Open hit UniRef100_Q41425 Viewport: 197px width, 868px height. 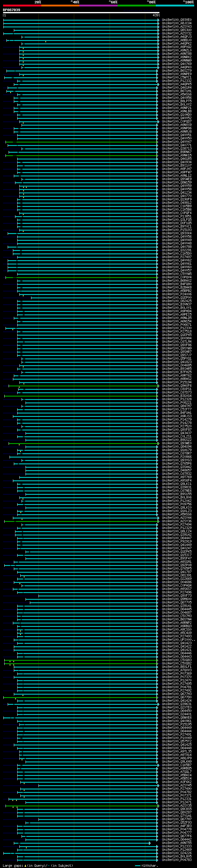177,744
